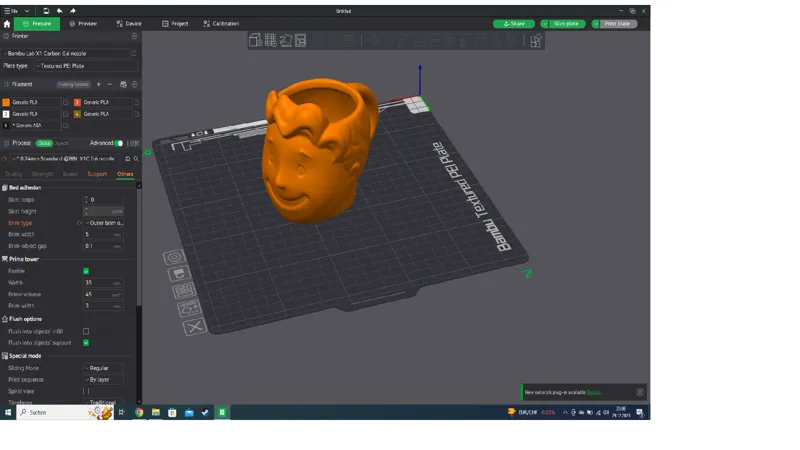Screen dimensions: 800x450
Task: Open the process preset 0.24mm Standard dropdown
Action: pyautogui.click(x=66, y=159)
